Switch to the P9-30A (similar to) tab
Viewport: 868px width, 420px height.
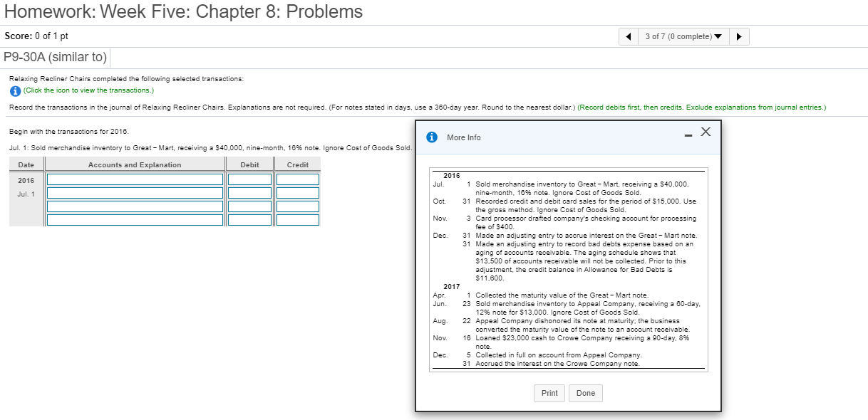click(x=54, y=57)
